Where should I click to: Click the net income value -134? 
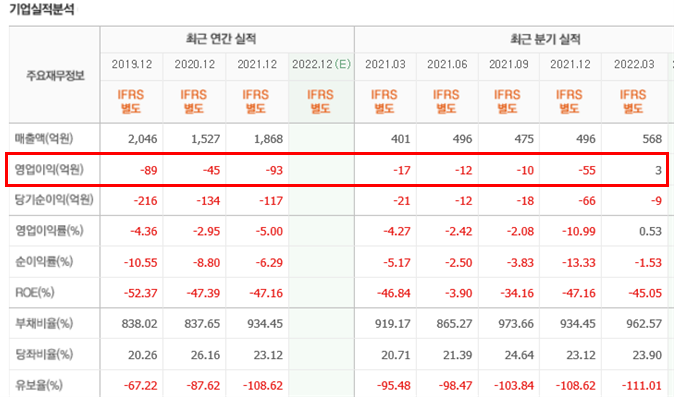coord(208,201)
